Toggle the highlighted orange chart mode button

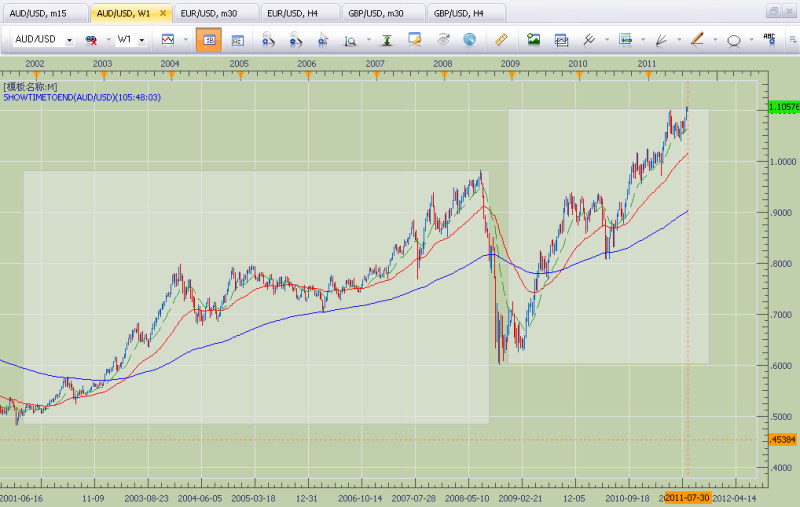point(209,40)
